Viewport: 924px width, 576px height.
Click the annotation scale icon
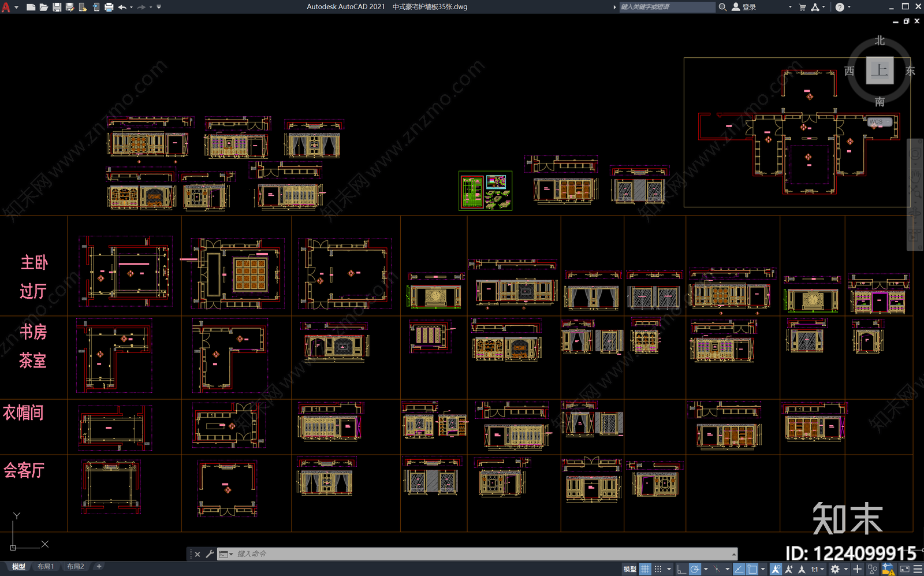(x=802, y=569)
